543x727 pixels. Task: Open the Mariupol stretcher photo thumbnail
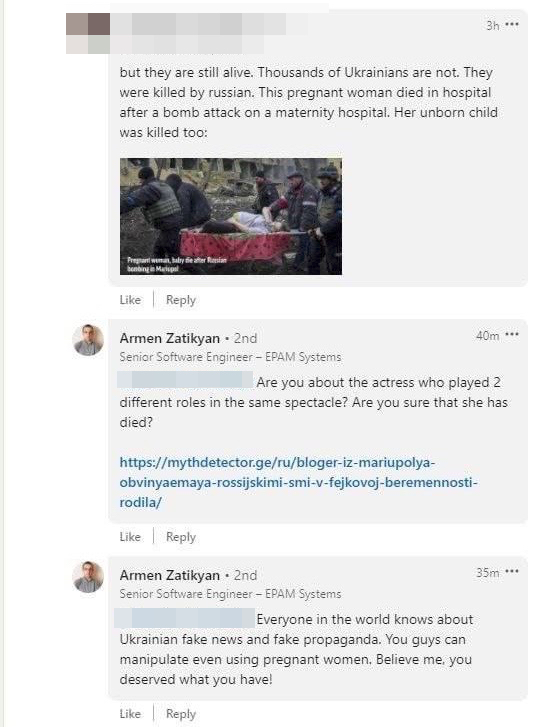pyautogui.click(x=231, y=217)
